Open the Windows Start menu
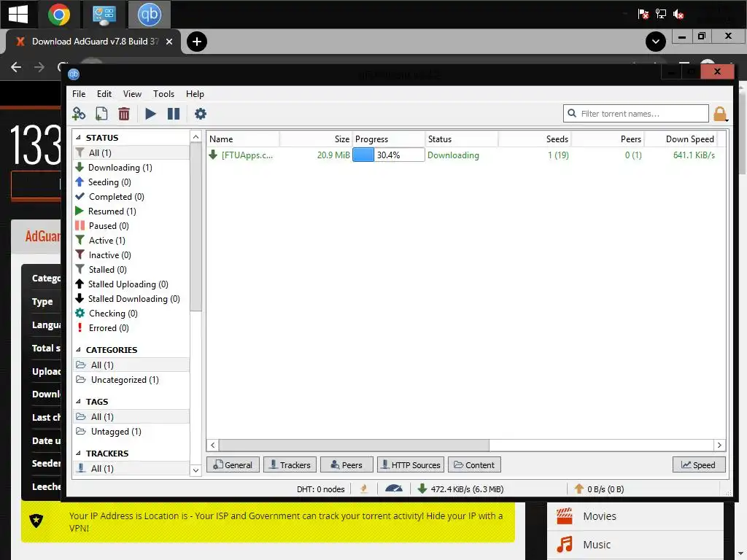Image resolution: width=747 pixels, height=560 pixels. click(x=18, y=15)
